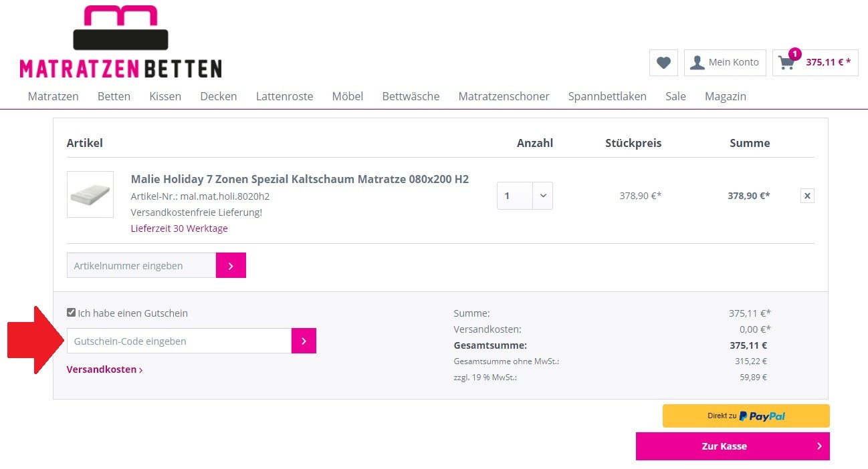Screen dimensions: 868x469
Task: Open the Möbel menu
Action: [348, 96]
